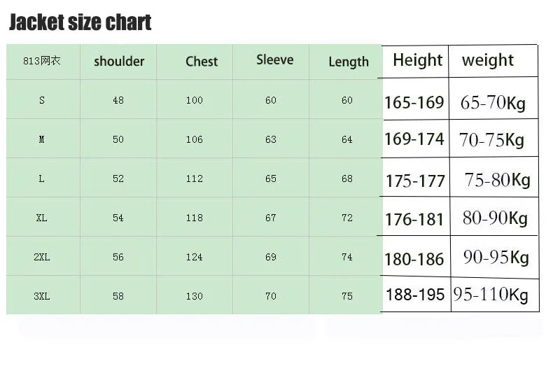Click the 813 header cell with Chinese text
Screen dimensions: 560x392
tap(42, 61)
